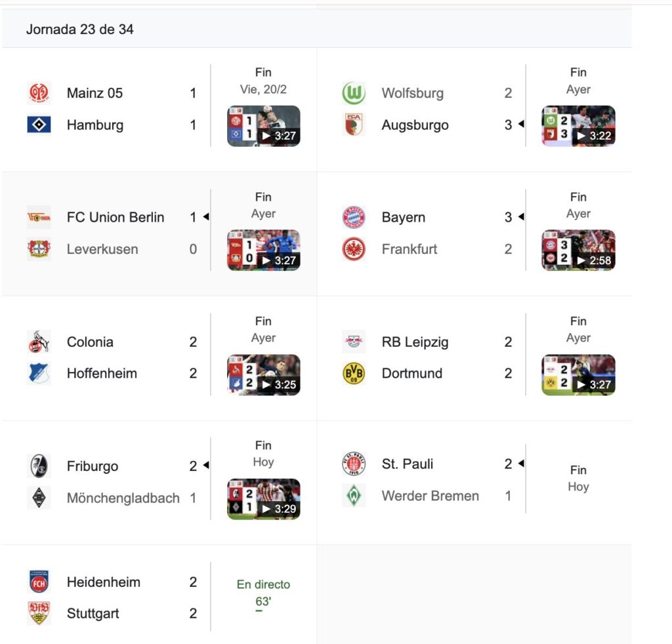Play Wolfsburg vs Augsburgo highlights video

(x=578, y=126)
